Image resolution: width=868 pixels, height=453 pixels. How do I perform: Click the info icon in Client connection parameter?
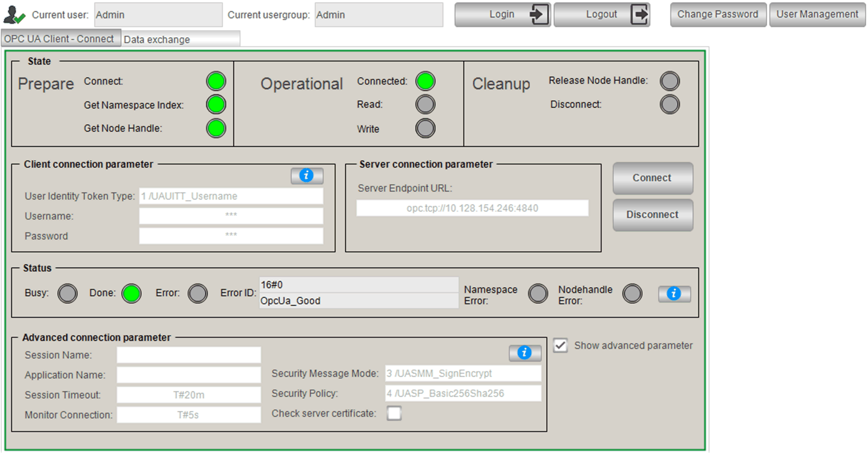(x=307, y=175)
